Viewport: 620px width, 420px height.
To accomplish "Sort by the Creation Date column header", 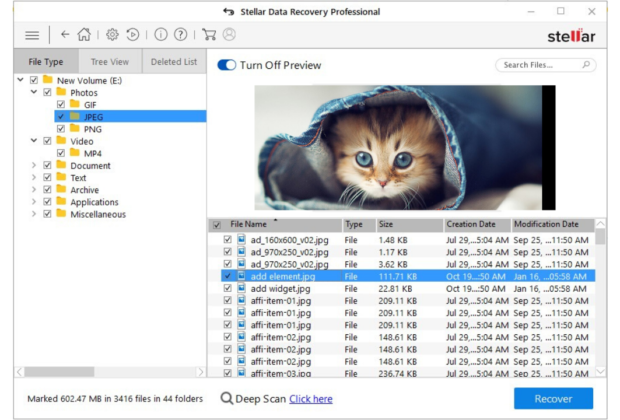I will pyautogui.click(x=477, y=224).
